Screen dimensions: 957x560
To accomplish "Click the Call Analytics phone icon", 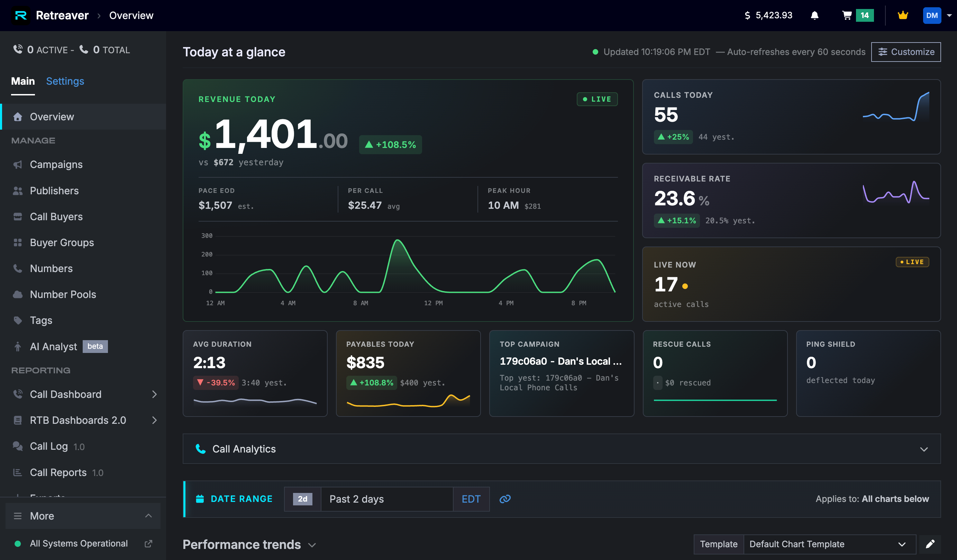I will 201,449.
